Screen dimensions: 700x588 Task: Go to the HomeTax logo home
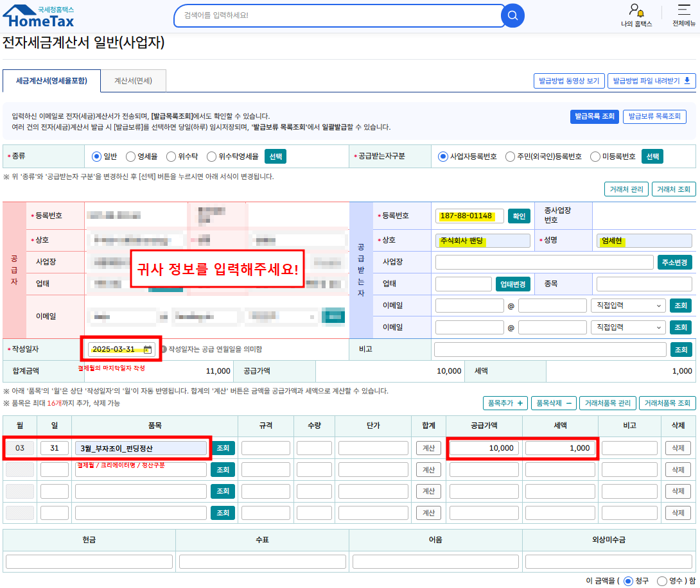pos(39,17)
